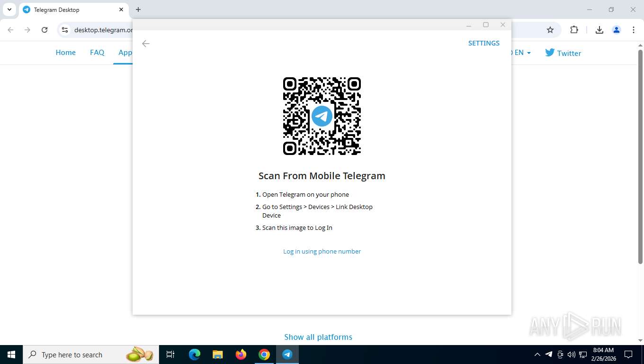
Task: Open the Twitter link on website
Action: click(x=563, y=53)
